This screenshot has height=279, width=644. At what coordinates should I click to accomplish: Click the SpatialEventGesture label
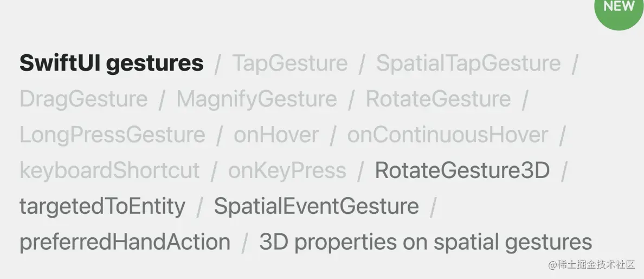point(316,207)
